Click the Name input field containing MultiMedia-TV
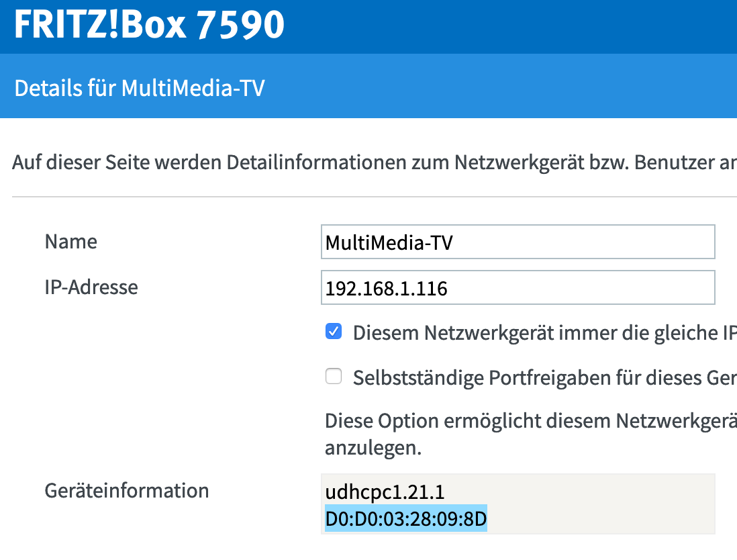The width and height of the screenshot is (737, 560). point(518,242)
